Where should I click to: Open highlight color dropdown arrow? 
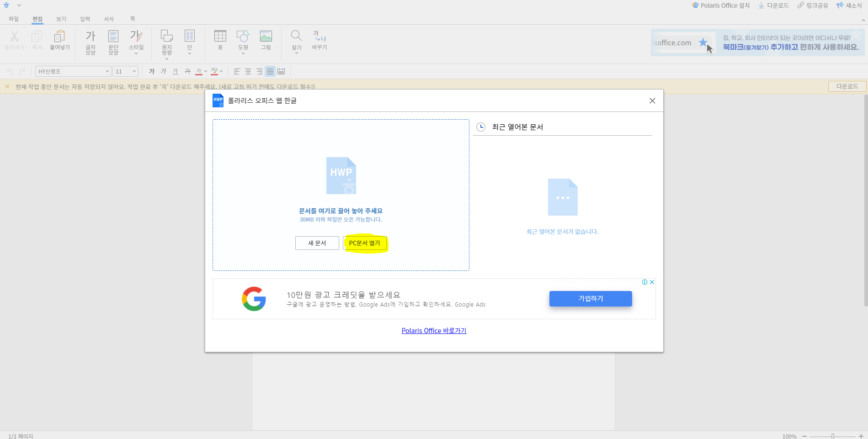221,71
